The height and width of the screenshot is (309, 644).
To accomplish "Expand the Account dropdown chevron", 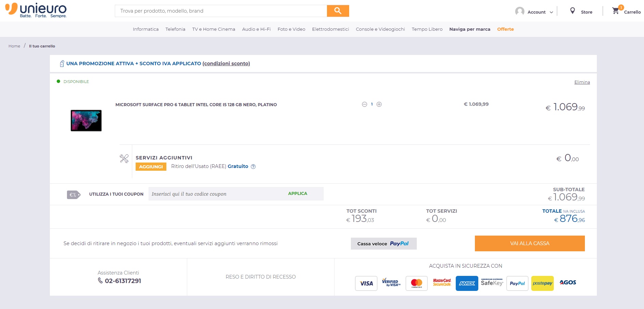I will coord(551,12).
